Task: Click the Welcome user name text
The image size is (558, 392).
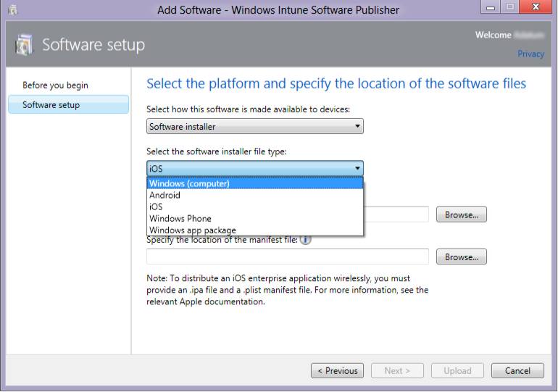Action: tap(529, 35)
